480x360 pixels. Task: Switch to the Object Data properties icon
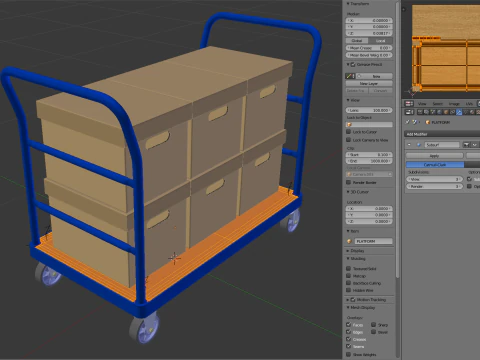tap(466, 112)
